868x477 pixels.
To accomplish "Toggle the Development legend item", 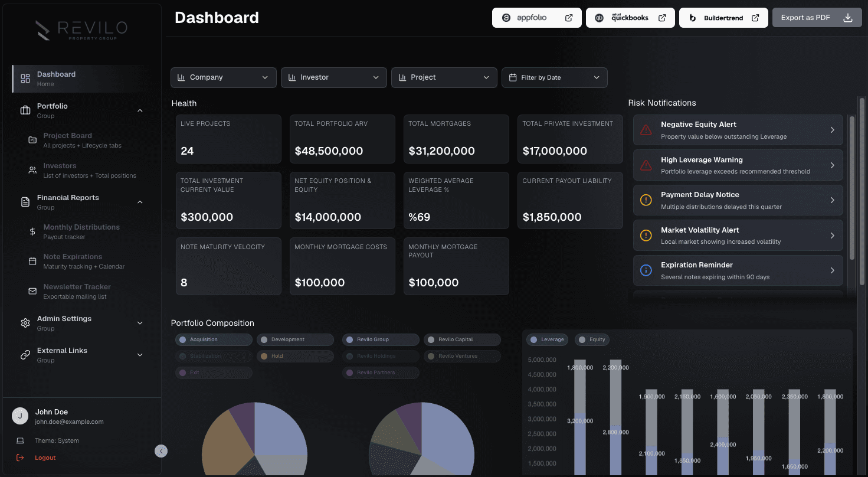I will point(295,339).
